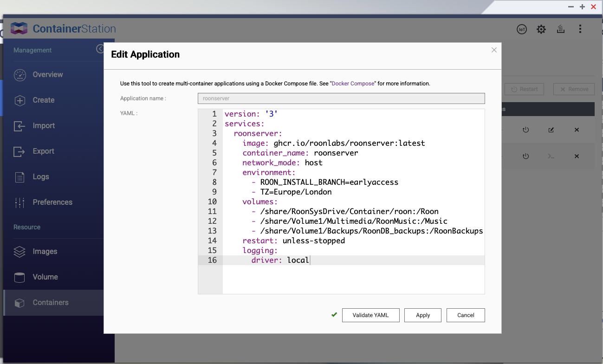This screenshot has height=364, width=603.
Task: Minimize the window with dash button
Action: 571,7
